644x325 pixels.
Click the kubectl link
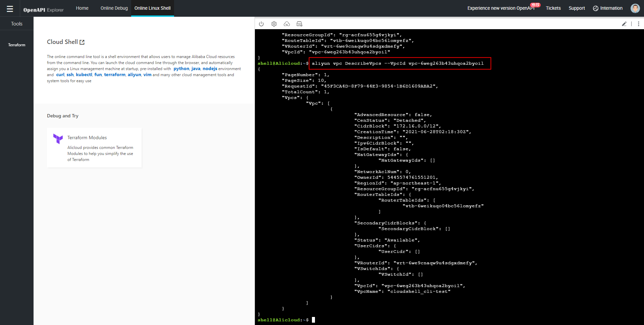[84, 75]
